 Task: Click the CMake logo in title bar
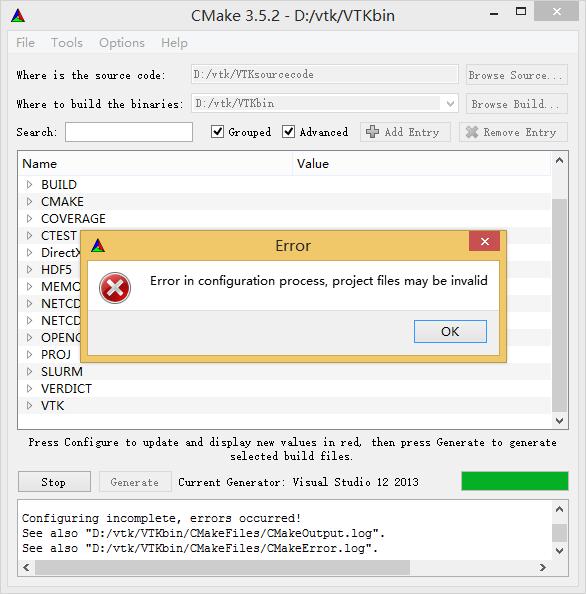(18, 16)
